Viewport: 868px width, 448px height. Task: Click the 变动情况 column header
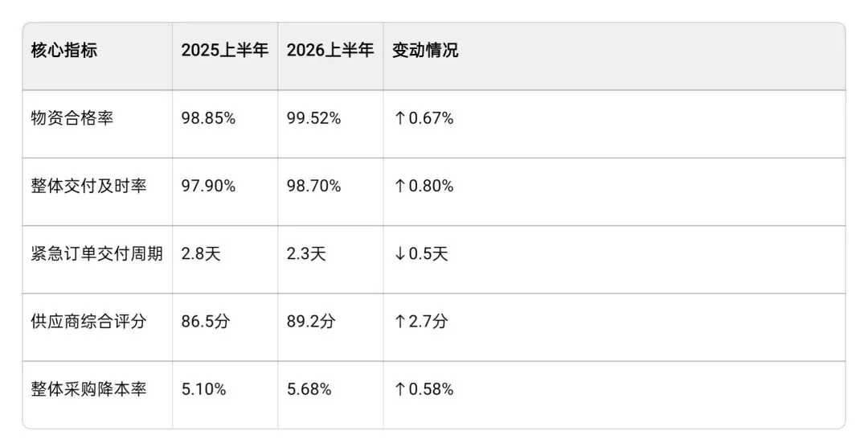425,51
